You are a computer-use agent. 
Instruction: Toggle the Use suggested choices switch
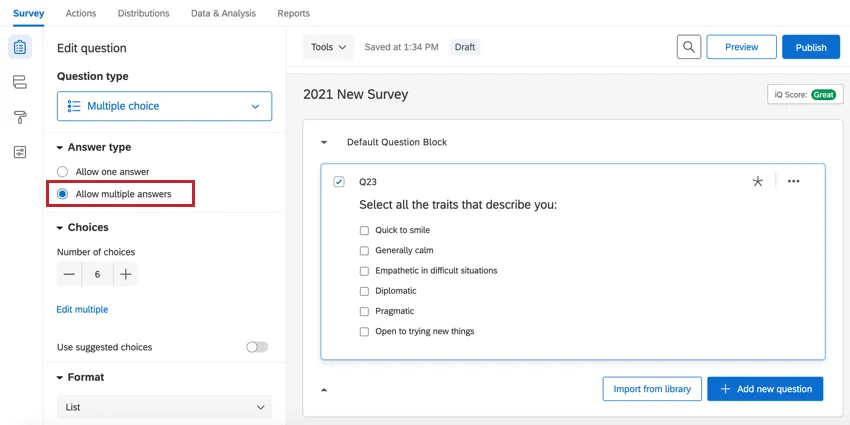257,347
